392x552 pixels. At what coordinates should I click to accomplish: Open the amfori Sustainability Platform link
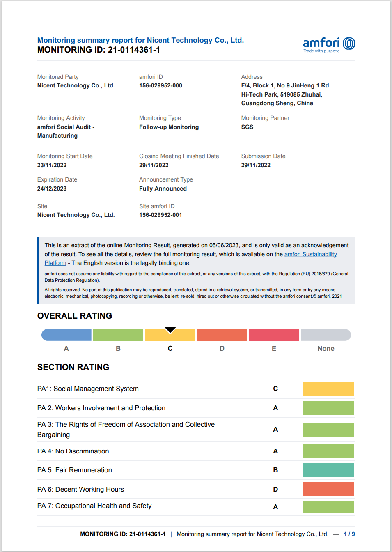coord(310,254)
